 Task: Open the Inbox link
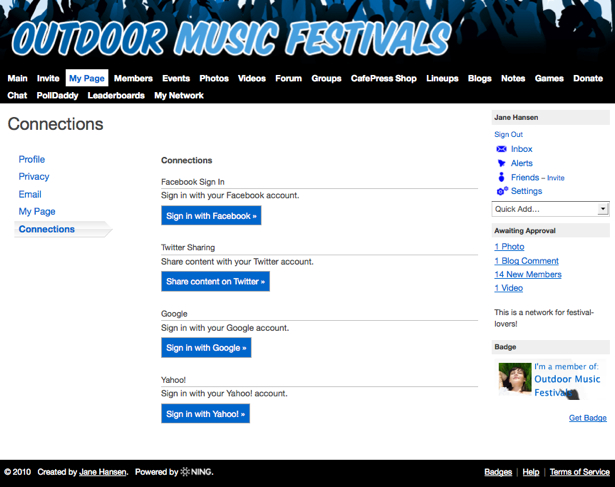pyautogui.click(x=521, y=149)
